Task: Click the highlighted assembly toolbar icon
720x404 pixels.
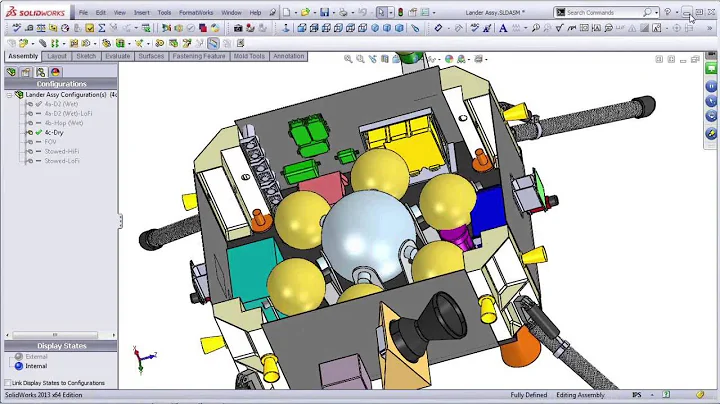Action: (213, 43)
